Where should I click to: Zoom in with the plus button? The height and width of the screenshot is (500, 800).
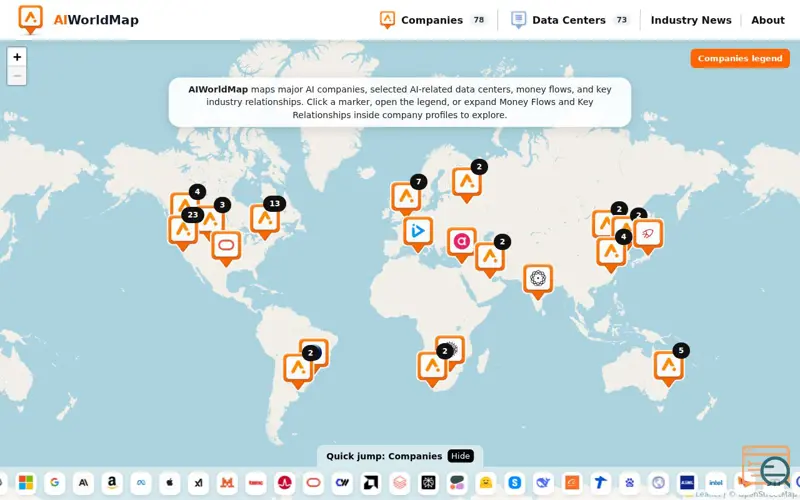click(17, 57)
